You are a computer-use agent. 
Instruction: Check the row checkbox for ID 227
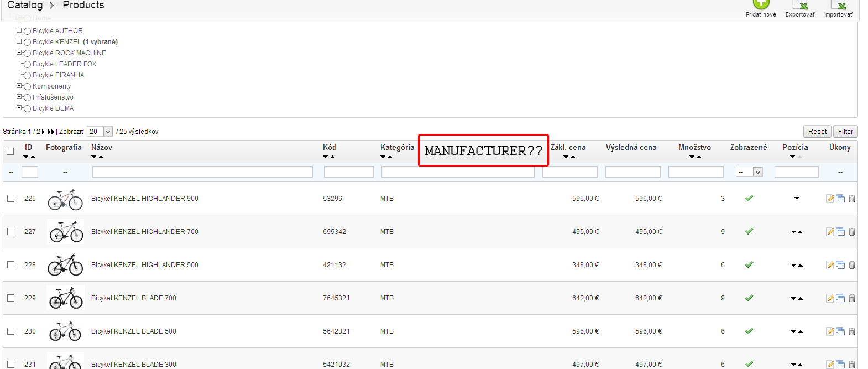pyautogui.click(x=11, y=231)
